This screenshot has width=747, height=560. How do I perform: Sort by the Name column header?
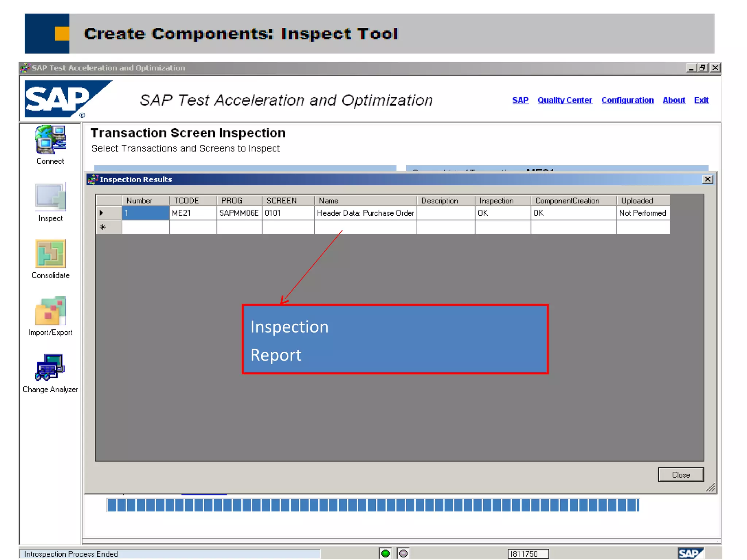[365, 201]
